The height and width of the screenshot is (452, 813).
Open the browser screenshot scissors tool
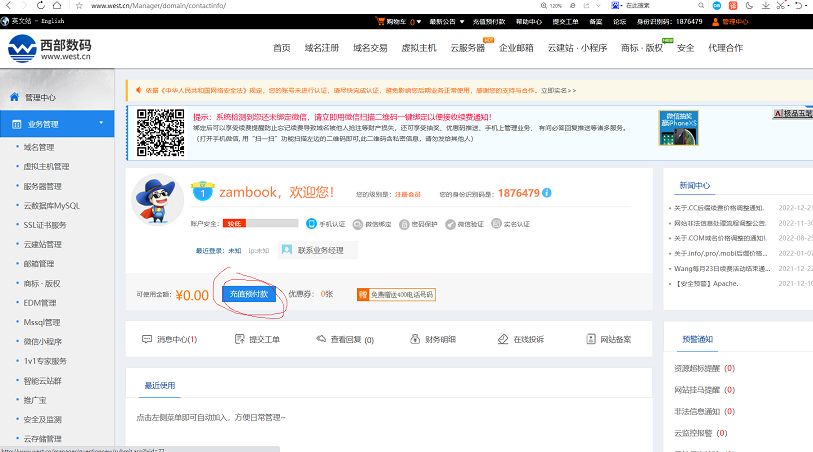[x=780, y=6]
